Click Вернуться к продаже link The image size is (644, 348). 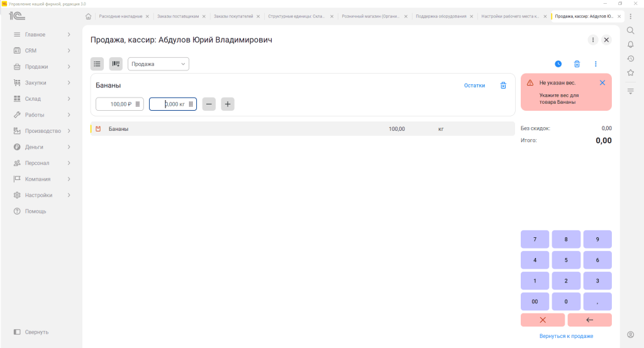(x=566, y=336)
